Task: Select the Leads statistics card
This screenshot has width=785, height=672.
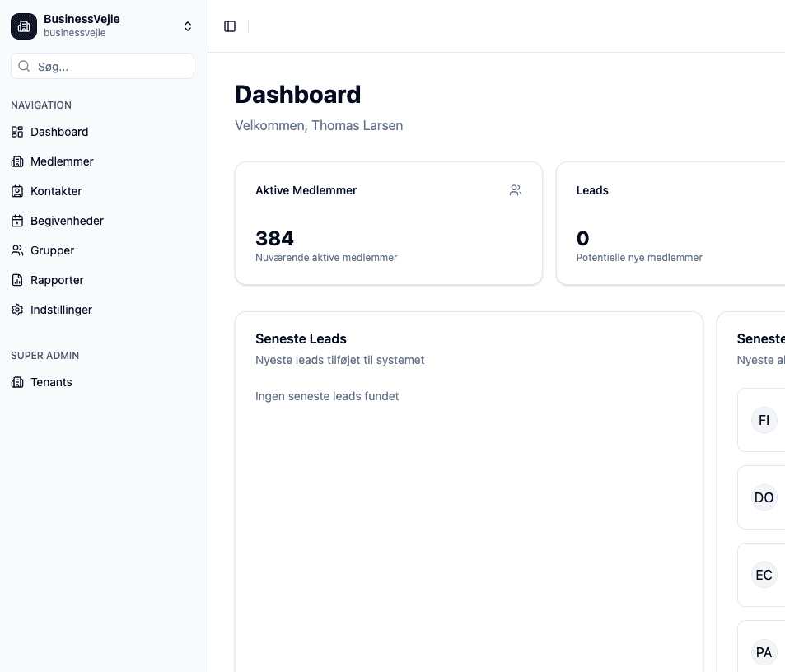Action: click(x=671, y=223)
